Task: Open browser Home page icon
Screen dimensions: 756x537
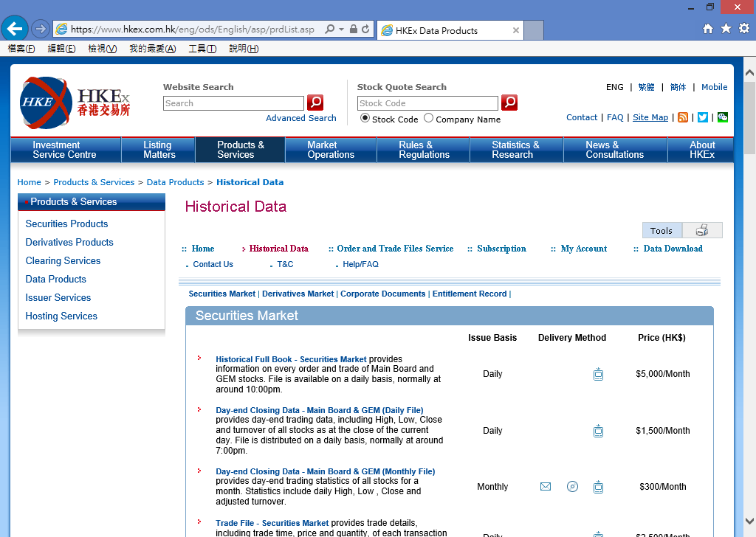Action: click(x=708, y=29)
